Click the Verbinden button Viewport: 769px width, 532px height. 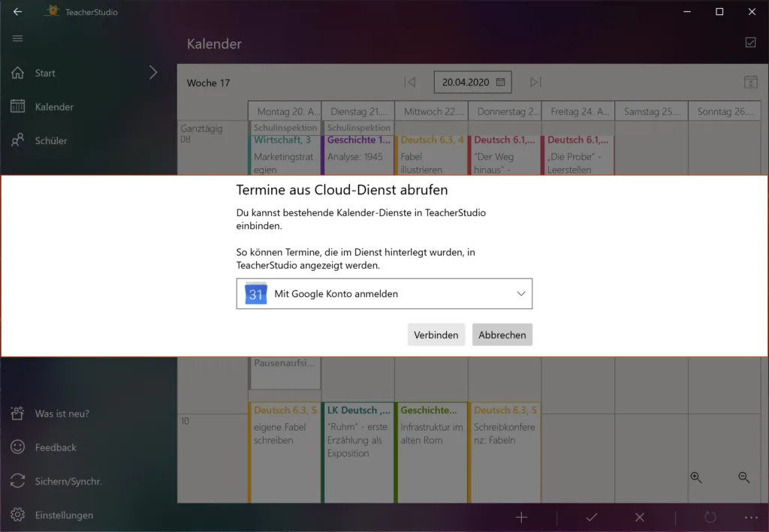point(436,335)
